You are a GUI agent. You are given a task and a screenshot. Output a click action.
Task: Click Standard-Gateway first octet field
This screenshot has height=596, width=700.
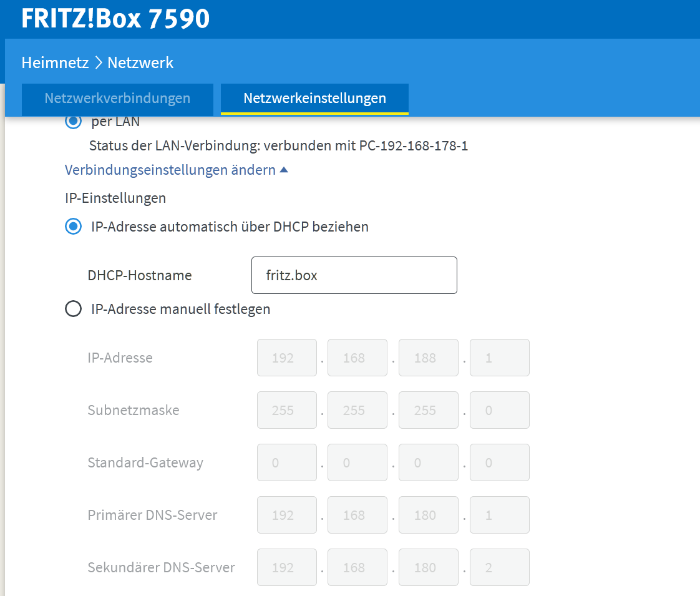pos(286,462)
